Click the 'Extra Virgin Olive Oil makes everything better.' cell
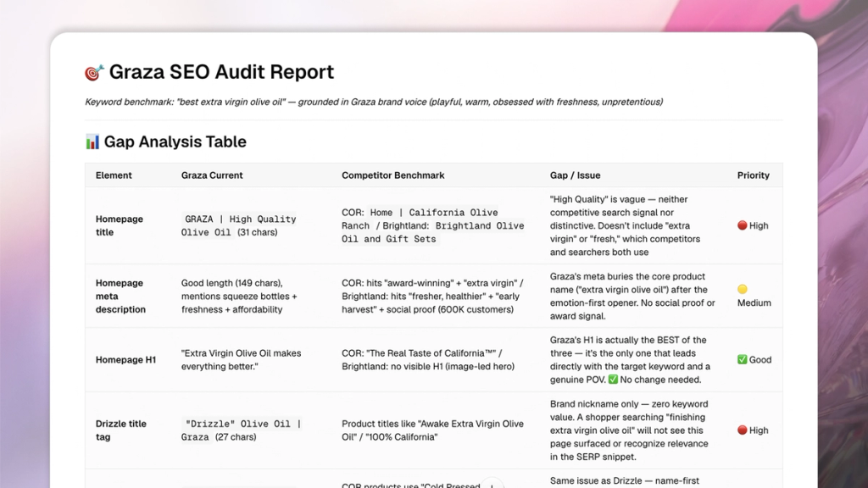 point(241,359)
